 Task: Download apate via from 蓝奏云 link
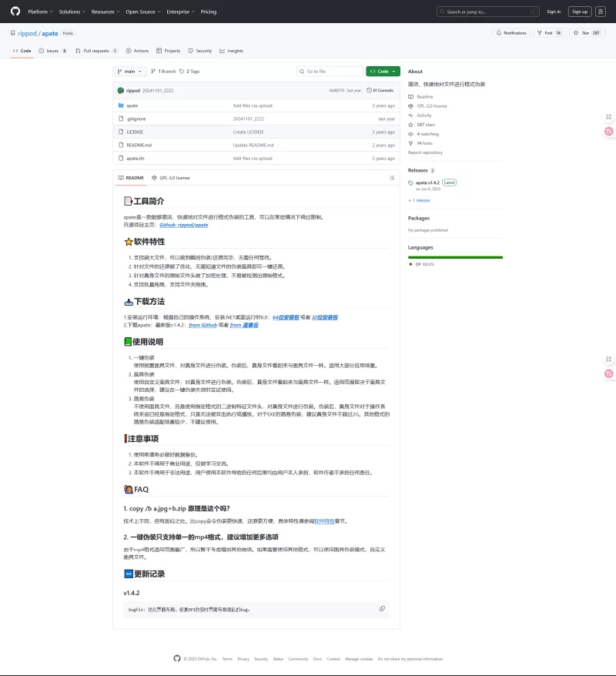pyautogui.click(x=244, y=325)
